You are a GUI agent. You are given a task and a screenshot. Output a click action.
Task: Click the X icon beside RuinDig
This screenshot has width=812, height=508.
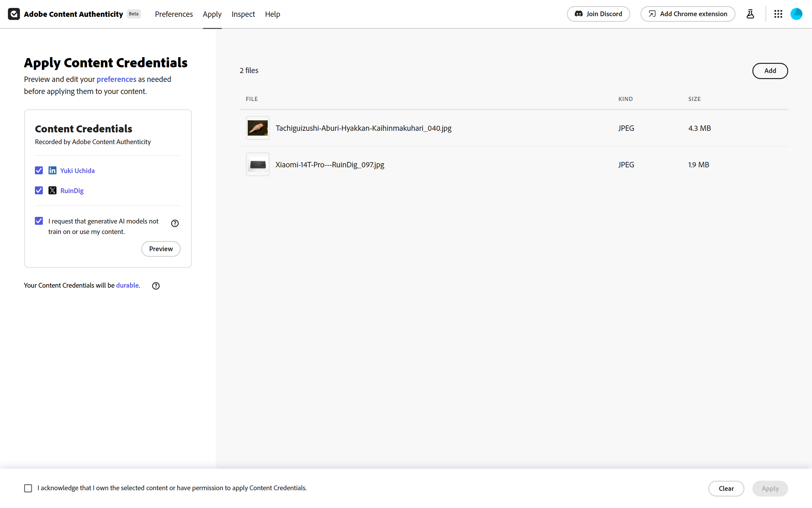click(52, 190)
